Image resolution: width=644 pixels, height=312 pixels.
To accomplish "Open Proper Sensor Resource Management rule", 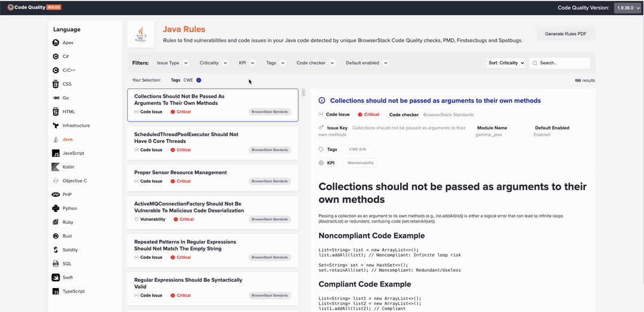I will (x=213, y=178).
